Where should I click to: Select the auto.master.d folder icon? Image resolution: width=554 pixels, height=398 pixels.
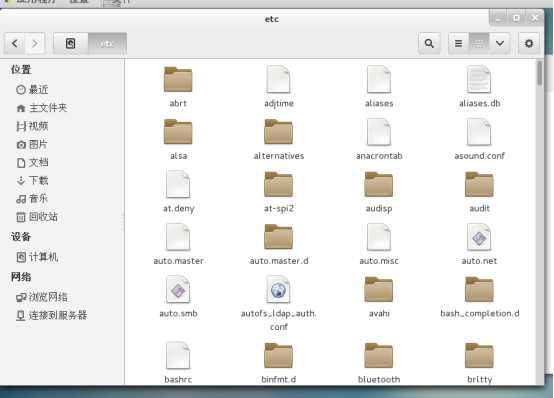[x=278, y=236]
